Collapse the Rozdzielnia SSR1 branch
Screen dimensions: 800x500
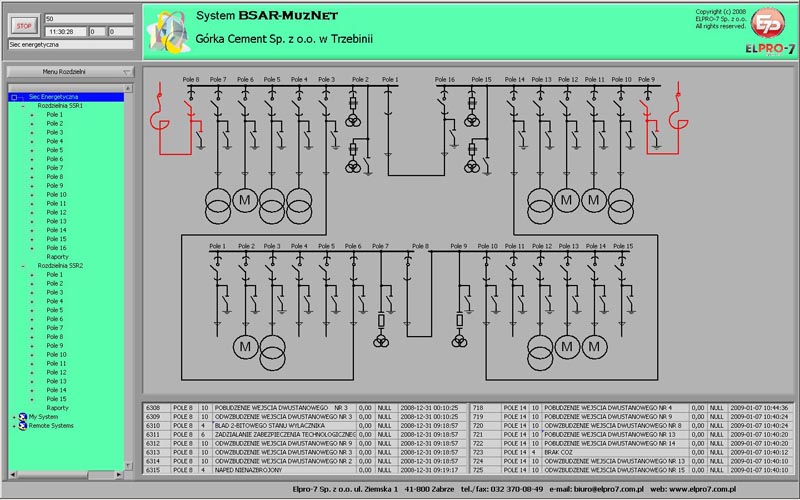[x=23, y=106]
